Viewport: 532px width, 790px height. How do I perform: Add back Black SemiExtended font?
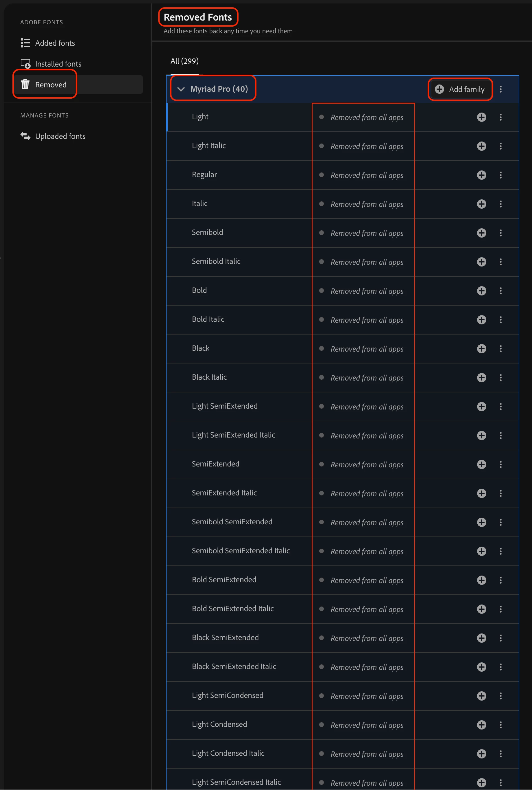[481, 638]
